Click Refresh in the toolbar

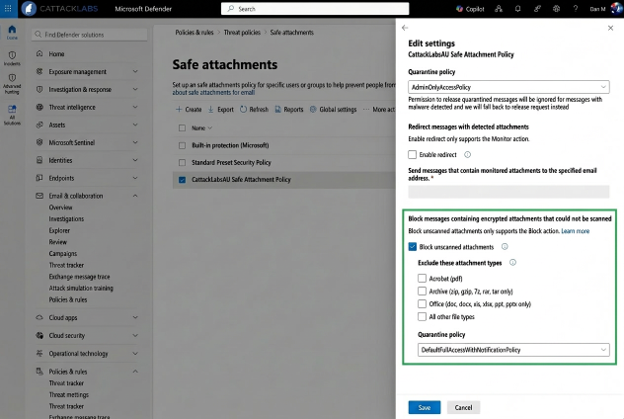[x=254, y=109]
